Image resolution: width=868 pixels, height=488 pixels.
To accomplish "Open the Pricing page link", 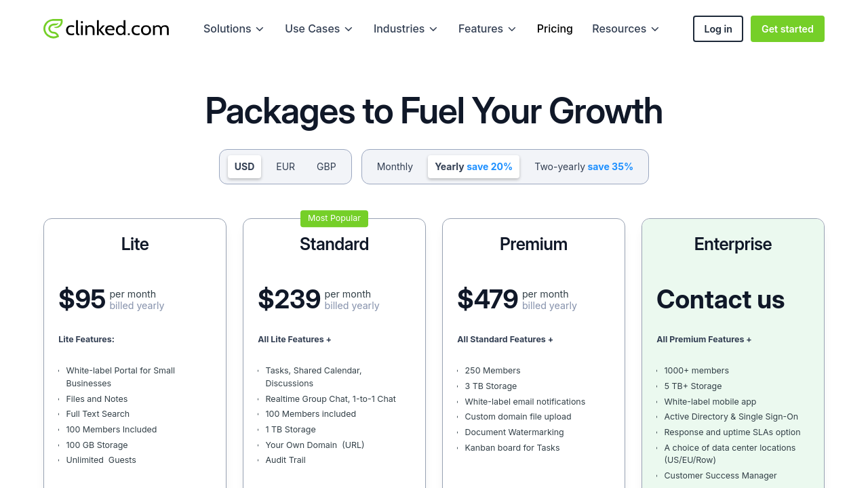I will [x=555, y=29].
